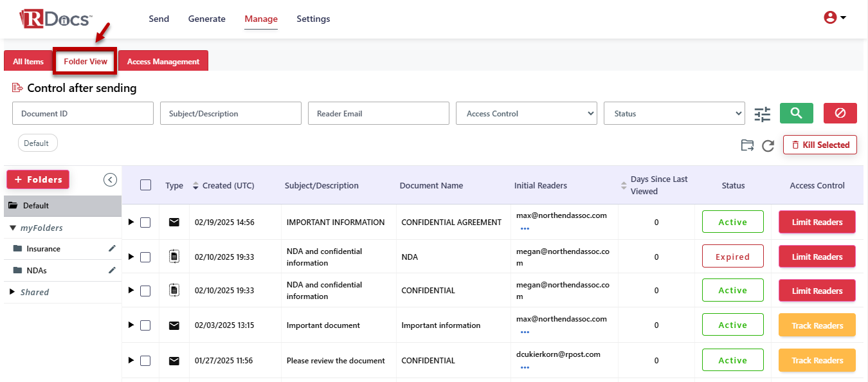Click Limit Readers for the Expired NDA row
Viewport: 868px width, 382px height.
click(x=817, y=257)
